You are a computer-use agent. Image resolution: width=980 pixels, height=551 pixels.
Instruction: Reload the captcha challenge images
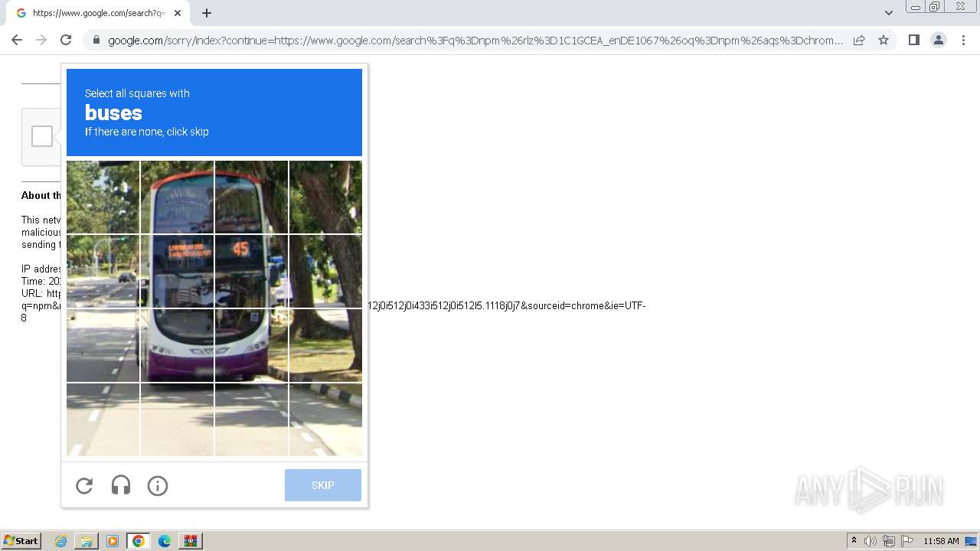(x=84, y=486)
